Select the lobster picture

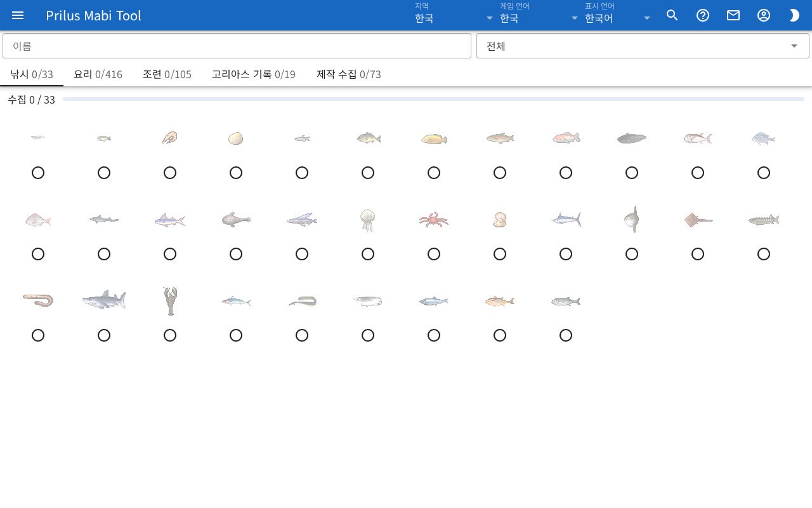click(x=170, y=300)
